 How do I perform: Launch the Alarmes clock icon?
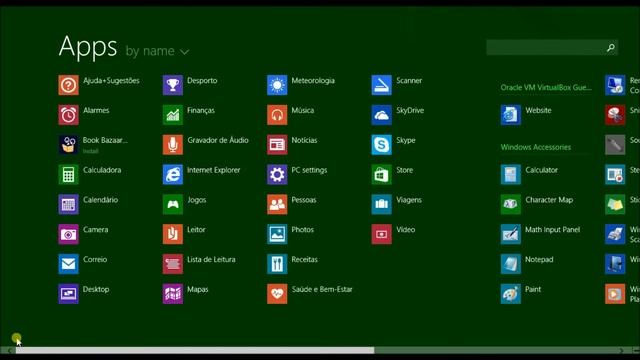[68, 115]
